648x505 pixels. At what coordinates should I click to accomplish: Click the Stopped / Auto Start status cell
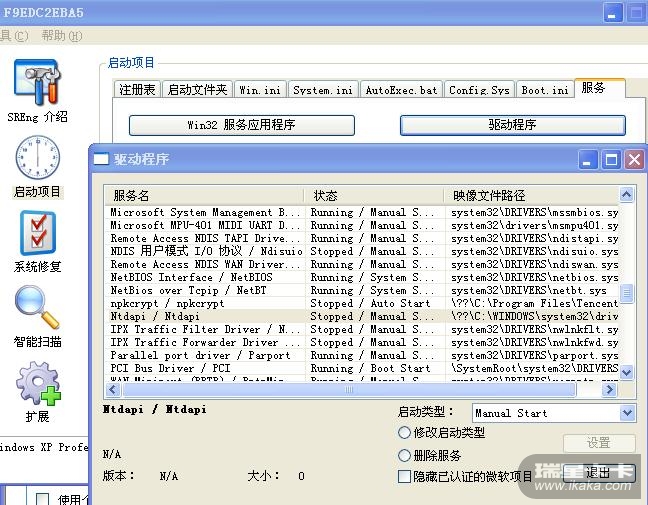[370, 303]
